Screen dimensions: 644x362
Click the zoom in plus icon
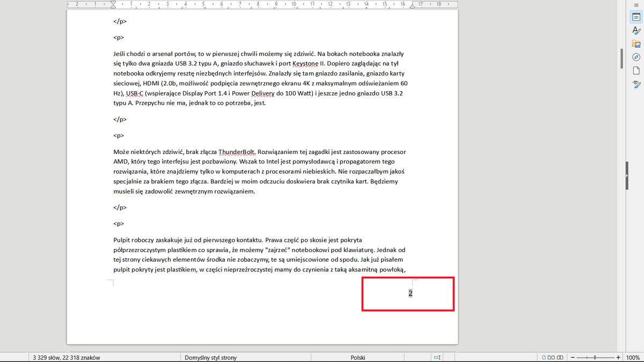(x=618, y=357)
